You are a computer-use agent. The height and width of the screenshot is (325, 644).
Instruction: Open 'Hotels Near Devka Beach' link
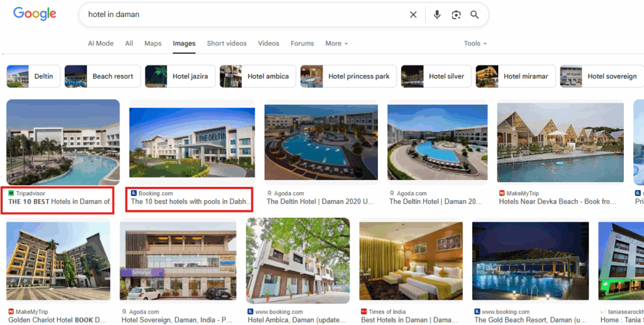[558, 202]
